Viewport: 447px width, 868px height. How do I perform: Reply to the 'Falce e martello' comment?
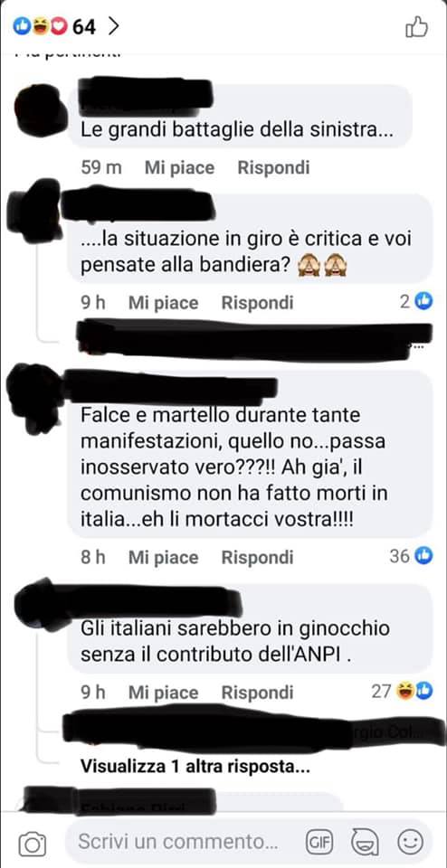258,558
